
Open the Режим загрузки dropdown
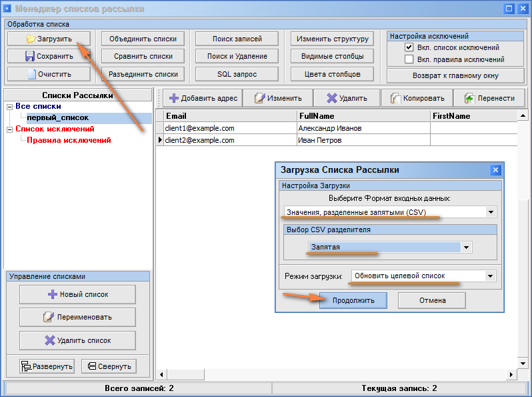[490, 276]
